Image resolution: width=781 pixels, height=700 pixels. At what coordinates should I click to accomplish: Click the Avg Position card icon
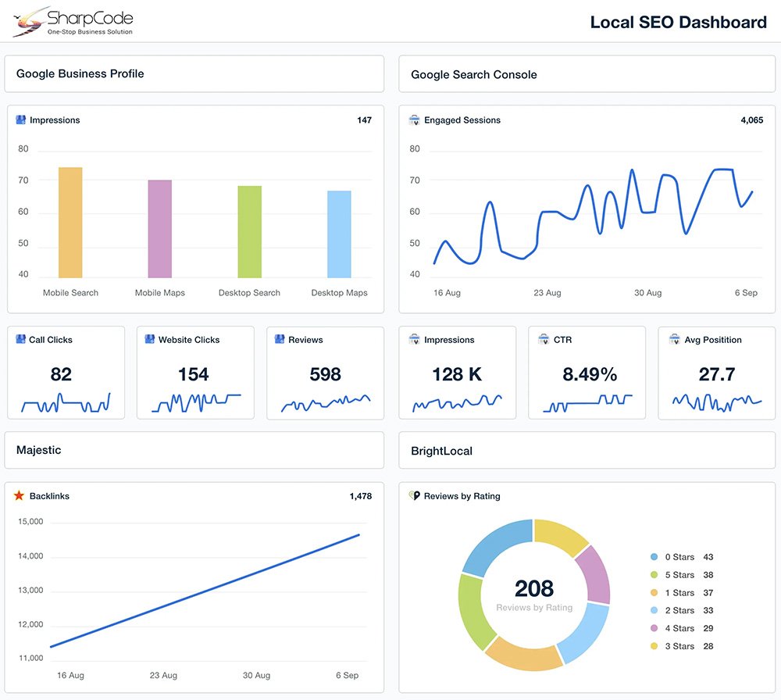click(x=673, y=340)
